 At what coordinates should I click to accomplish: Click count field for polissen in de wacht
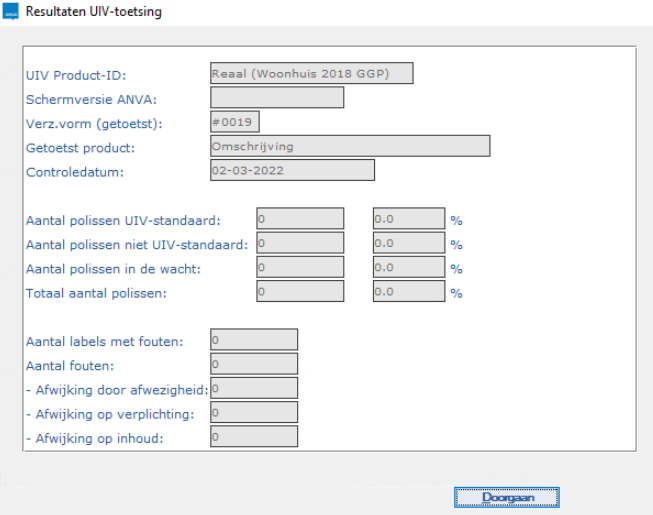[300, 267]
